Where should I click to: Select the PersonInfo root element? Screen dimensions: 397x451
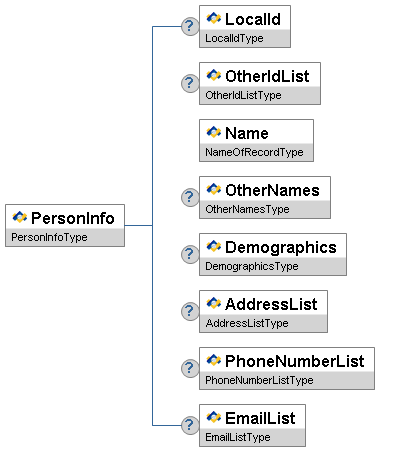click(65, 225)
